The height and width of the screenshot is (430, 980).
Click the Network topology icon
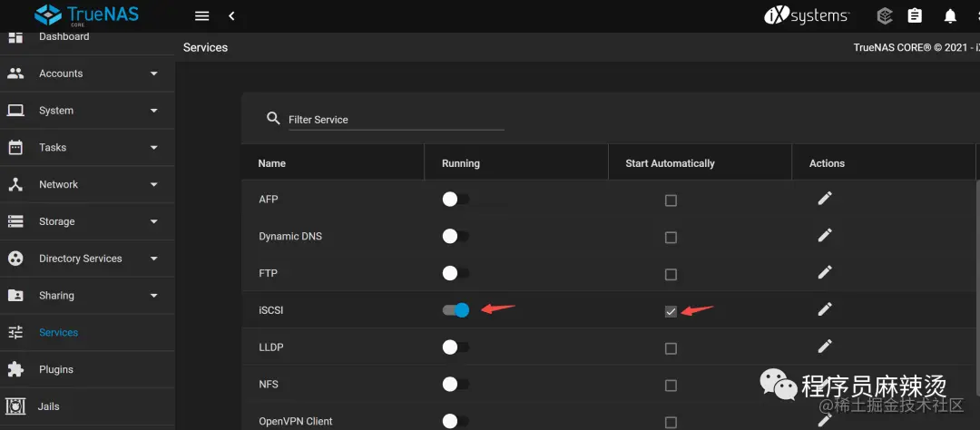tap(15, 184)
